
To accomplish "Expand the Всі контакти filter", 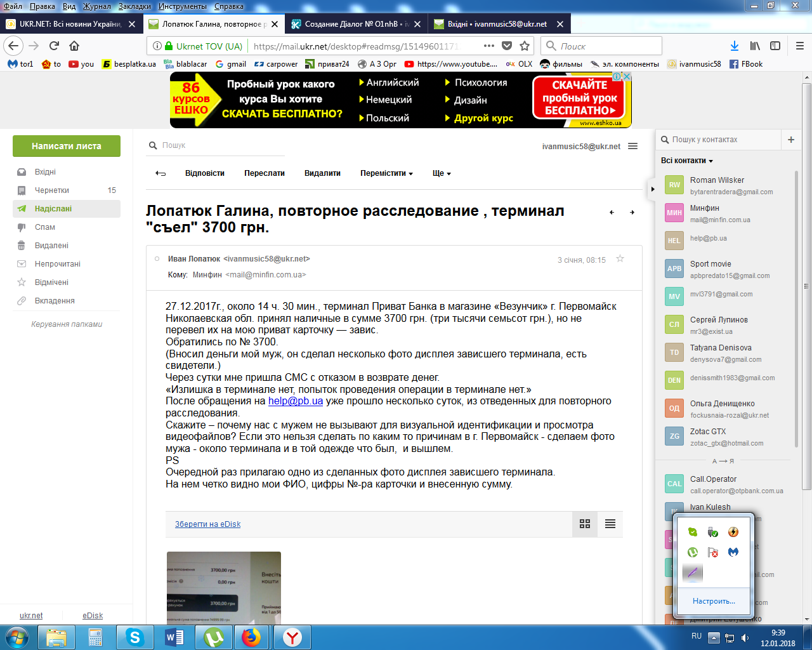I will 687,161.
